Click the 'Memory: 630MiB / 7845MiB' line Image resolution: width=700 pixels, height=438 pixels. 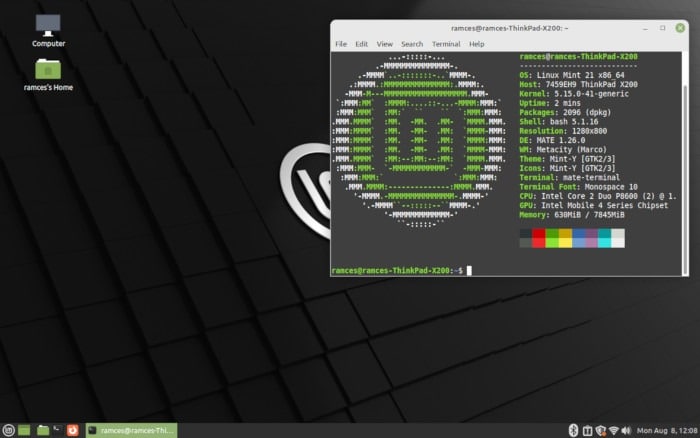pyautogui.click(x=572, y=215)
